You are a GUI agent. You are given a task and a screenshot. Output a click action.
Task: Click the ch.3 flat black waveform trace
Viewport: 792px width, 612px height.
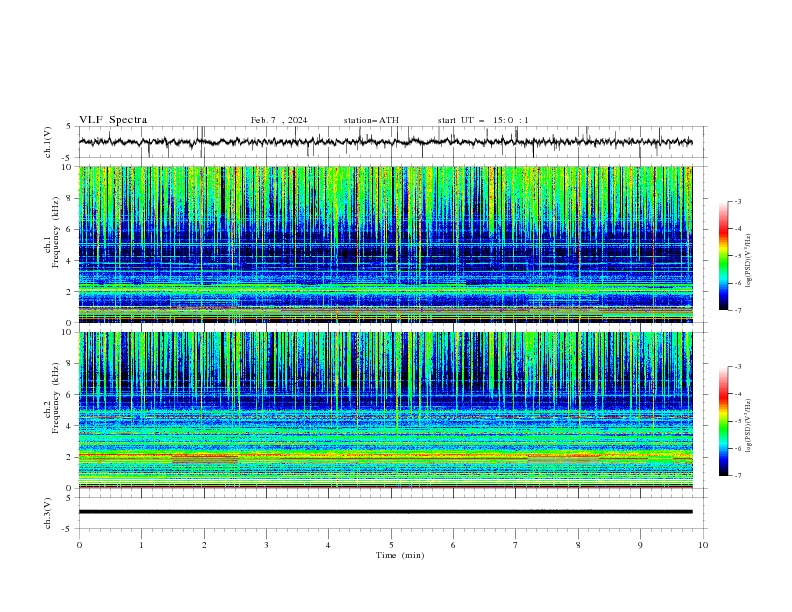385,512
